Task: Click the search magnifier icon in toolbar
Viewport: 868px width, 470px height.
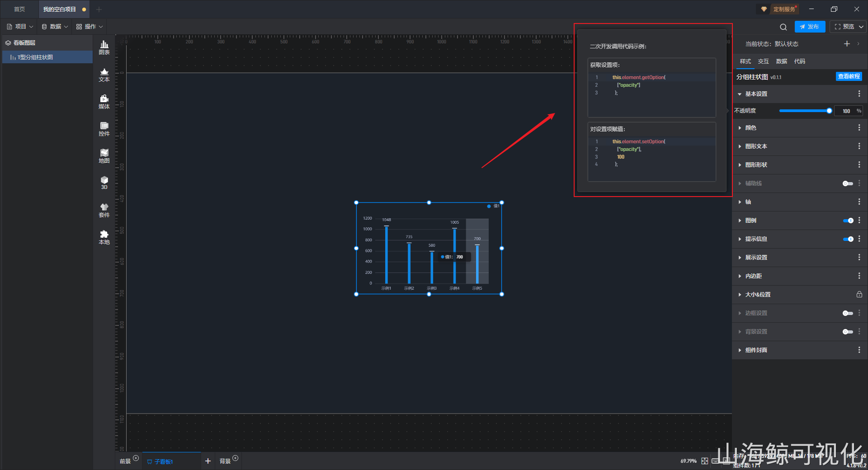Action: [783, 27]
